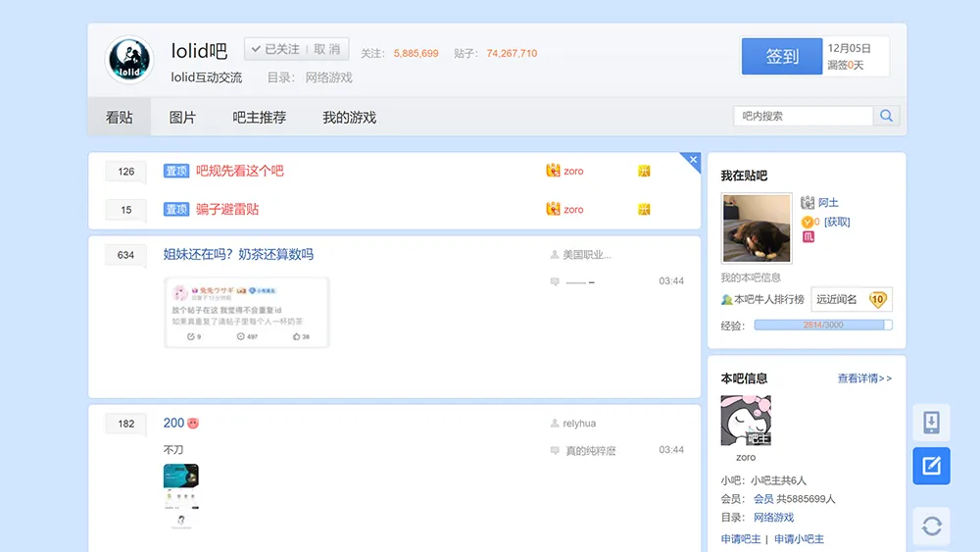Select the 我的游戏 tab
Screen dimensions: 980x552
[349, 117]
